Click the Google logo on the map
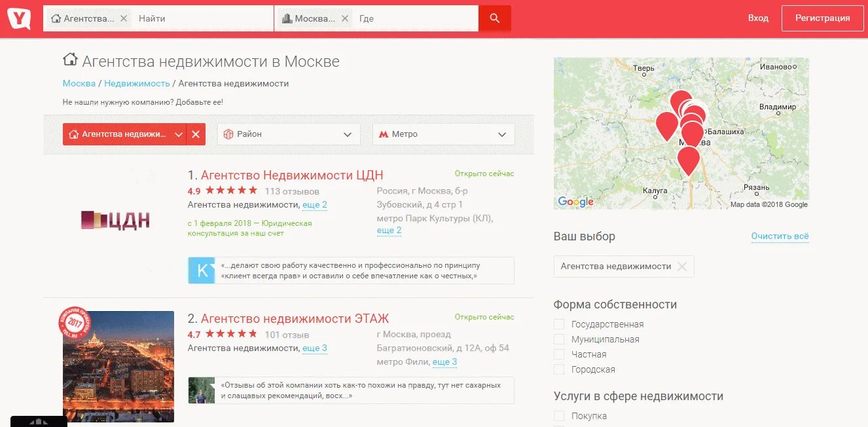 click(576, 202)
